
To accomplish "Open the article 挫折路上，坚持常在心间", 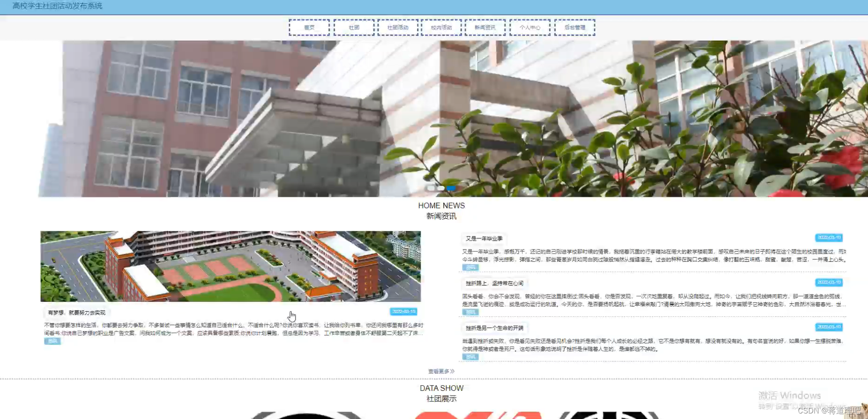I will click(493, 283).
